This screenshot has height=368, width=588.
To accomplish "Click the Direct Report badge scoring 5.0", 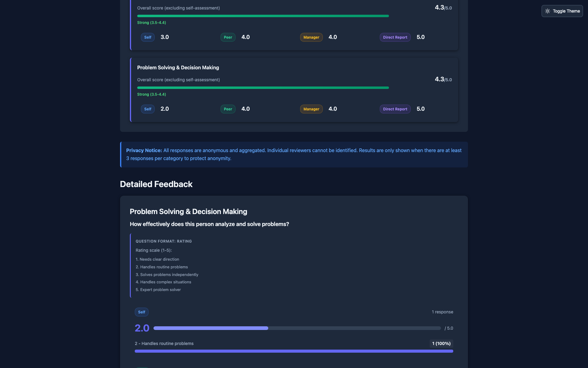I will point(395,37).
